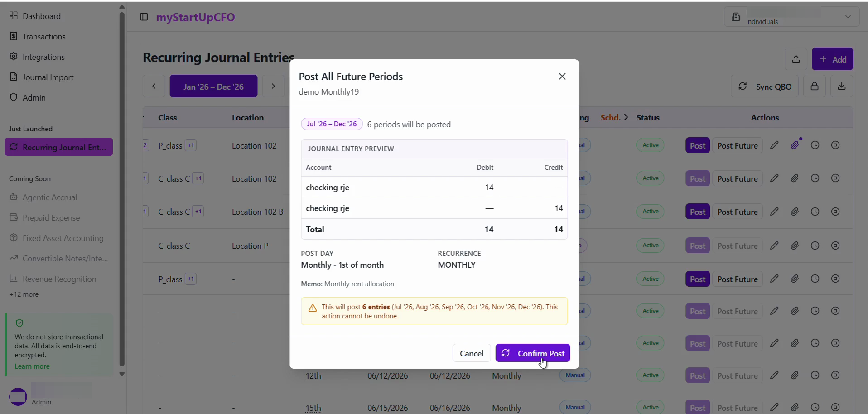Click Monthly - 1st of month value
The image size is (868, 414).
tap(342, 265)
